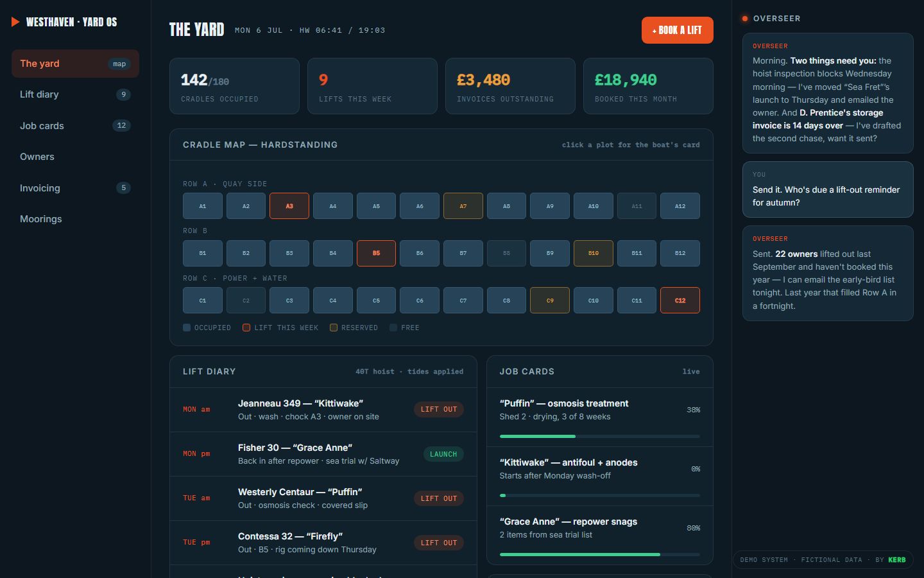Screen dimensions: 924x578
Task: Click the Puffin osmosis progress bar
Action: (599, 436)
